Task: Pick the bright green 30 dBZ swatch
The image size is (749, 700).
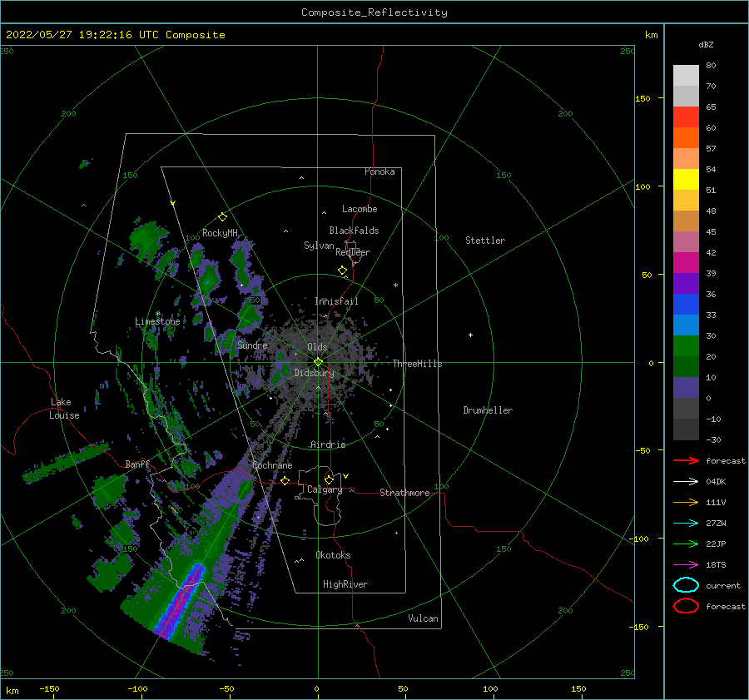Action: 686,346
